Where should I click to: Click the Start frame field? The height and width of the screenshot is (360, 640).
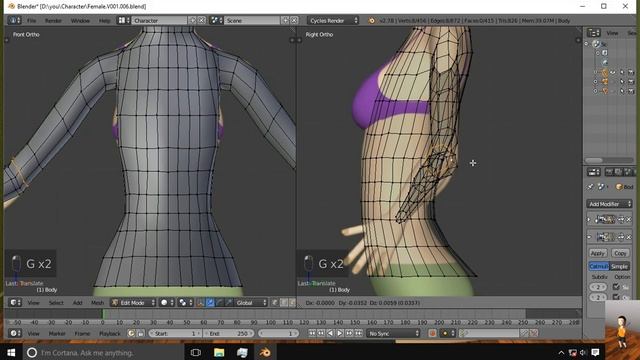[x=175, y=333]
